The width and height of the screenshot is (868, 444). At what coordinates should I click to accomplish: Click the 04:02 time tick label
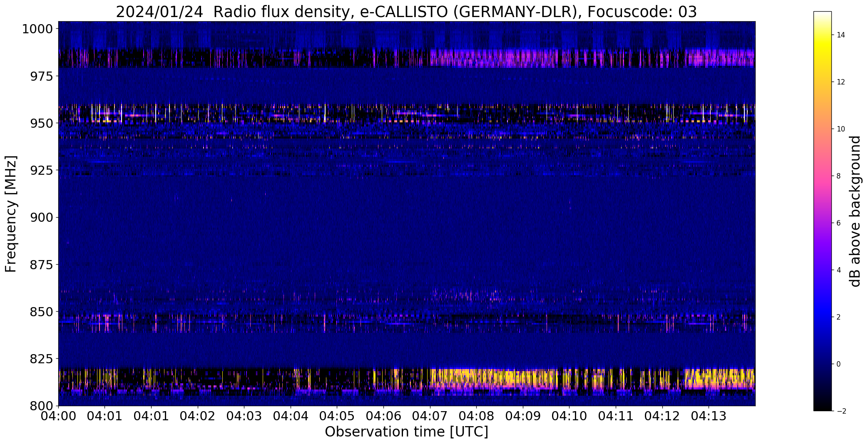198,416
